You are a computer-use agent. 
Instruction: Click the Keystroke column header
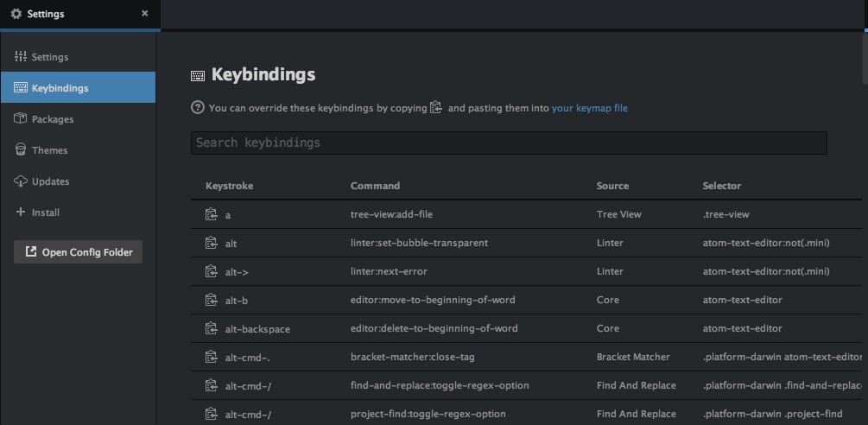(x=229, y=186)
